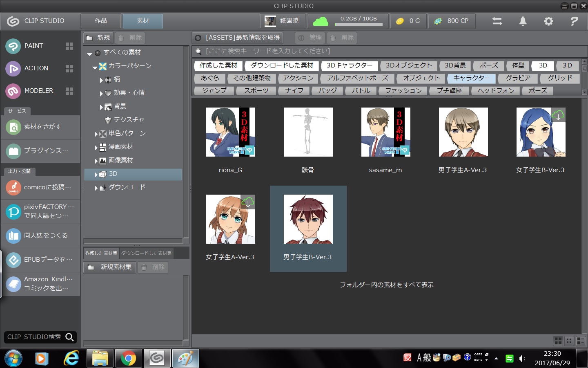Image resolution: width=588 pixels, height=368 pixels.
Task: Open the grid menu beside ACTION
Action: click(69, 69)
